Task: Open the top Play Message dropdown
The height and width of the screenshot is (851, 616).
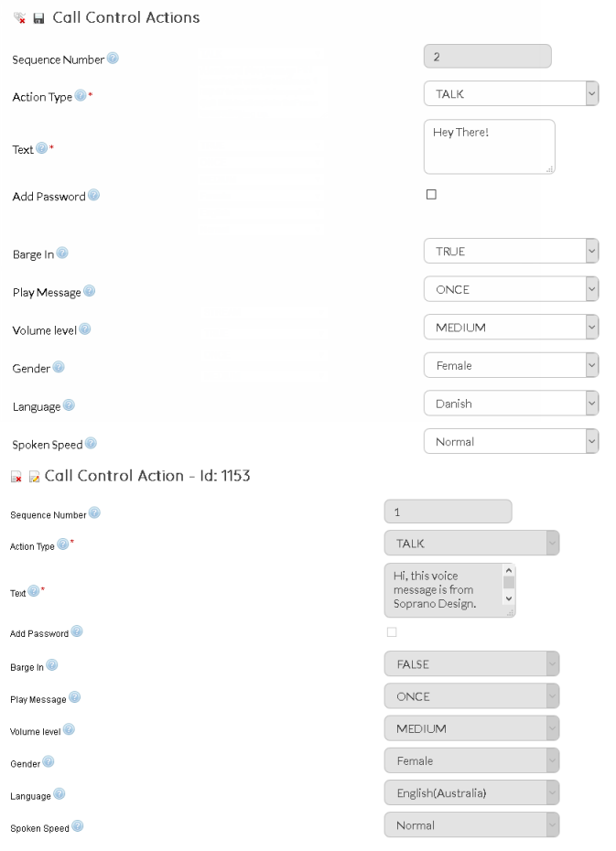Action: (x=511, y=290)
